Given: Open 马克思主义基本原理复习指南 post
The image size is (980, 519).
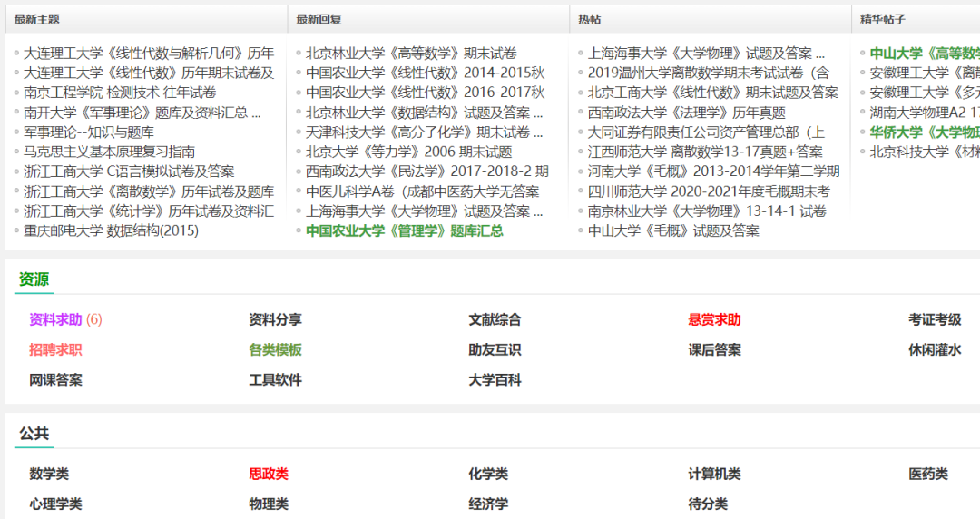Looking at the screenshot, I should [x=110, y=152].
